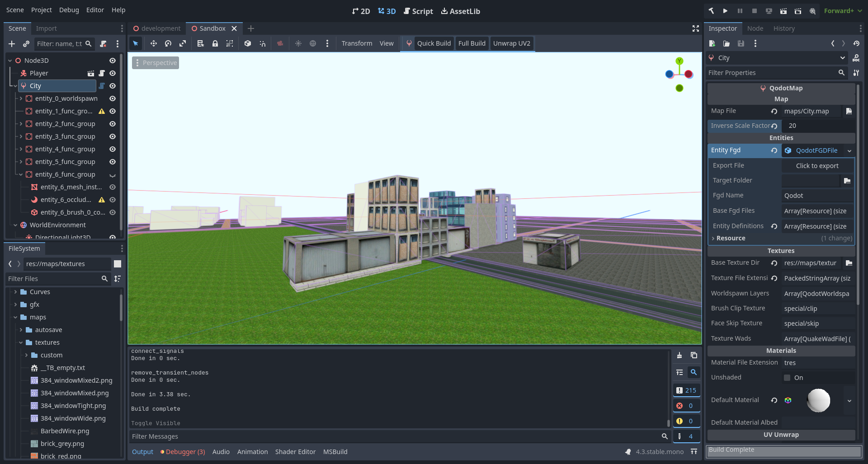Click the lock selected node icon
The height and width of the screenshot is (464, 868).
coord(215,43)
